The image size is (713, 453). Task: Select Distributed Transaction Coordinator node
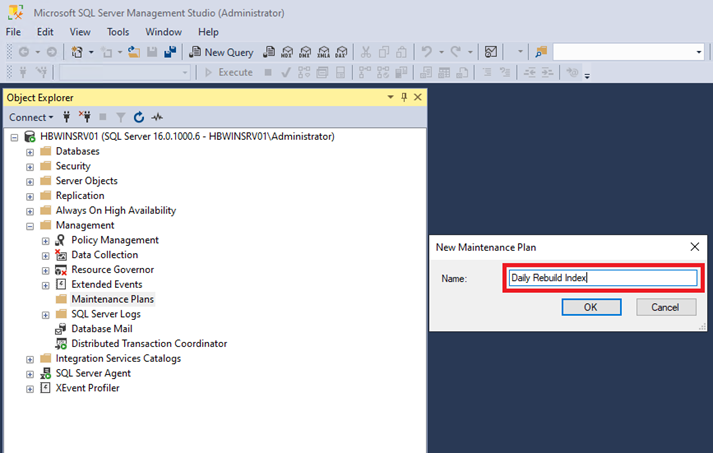[x=149, y=343]
